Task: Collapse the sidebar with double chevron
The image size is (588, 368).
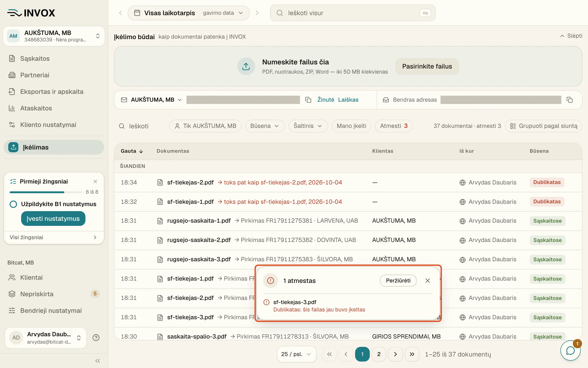Action: pyautogui.click(x=98, y=361)
